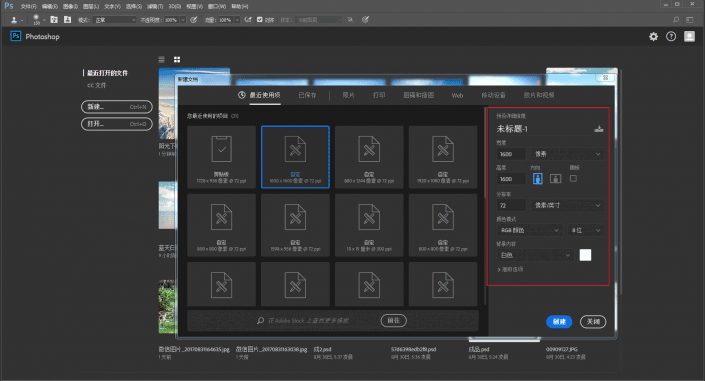Click the search magnifier icon top right
Image resolution: width=705 pixels, height=381 pixels.
tap(676, 20)
